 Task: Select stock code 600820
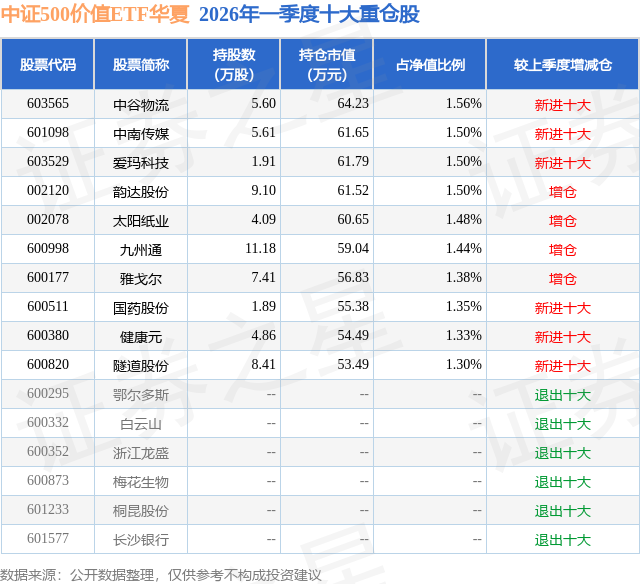(48, 364)
